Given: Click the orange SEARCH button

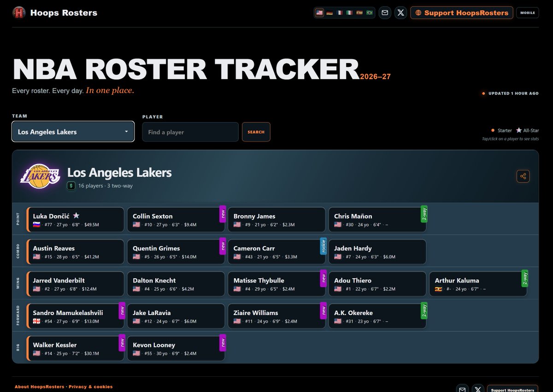Looking at the screenshot, I should point(256,132).
